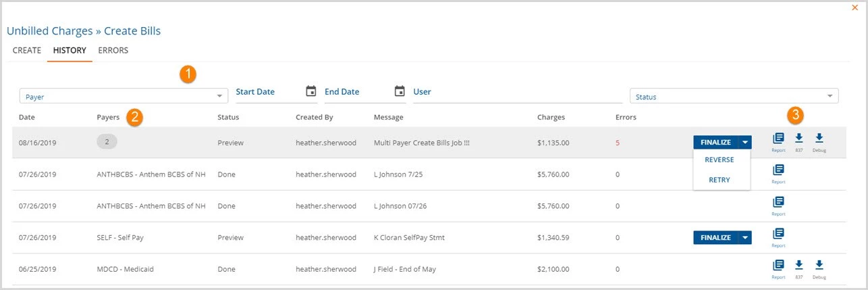The height and width of the screenshot is (290, 868).
Task: Open Report icon for L Johnson 7/25 row
Action: (778, 170)
